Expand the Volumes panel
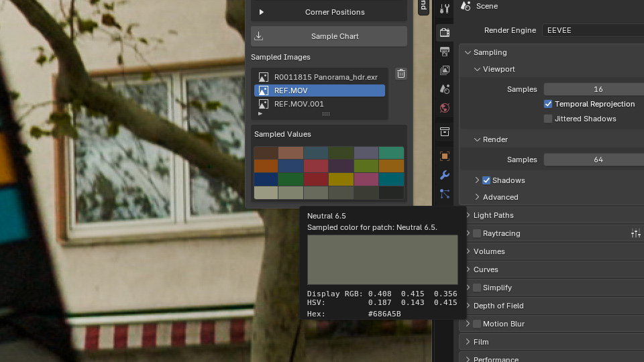 [468, 251]
